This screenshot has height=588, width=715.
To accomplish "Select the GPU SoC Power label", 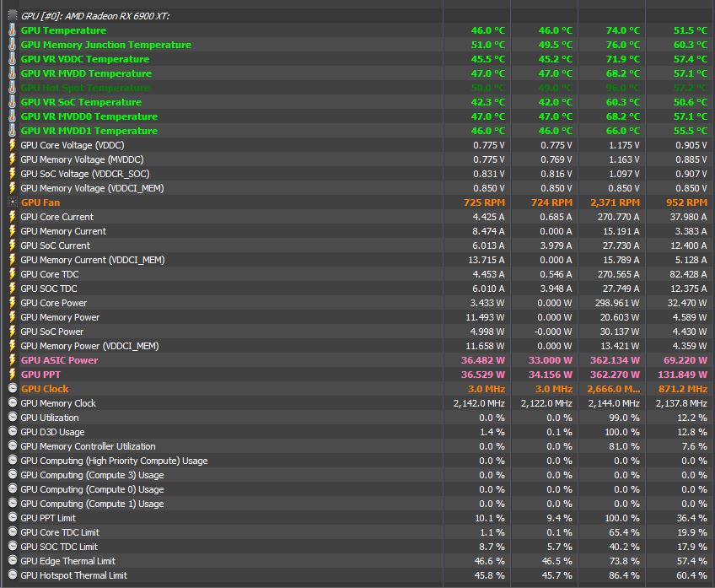I will coord(52,332).
